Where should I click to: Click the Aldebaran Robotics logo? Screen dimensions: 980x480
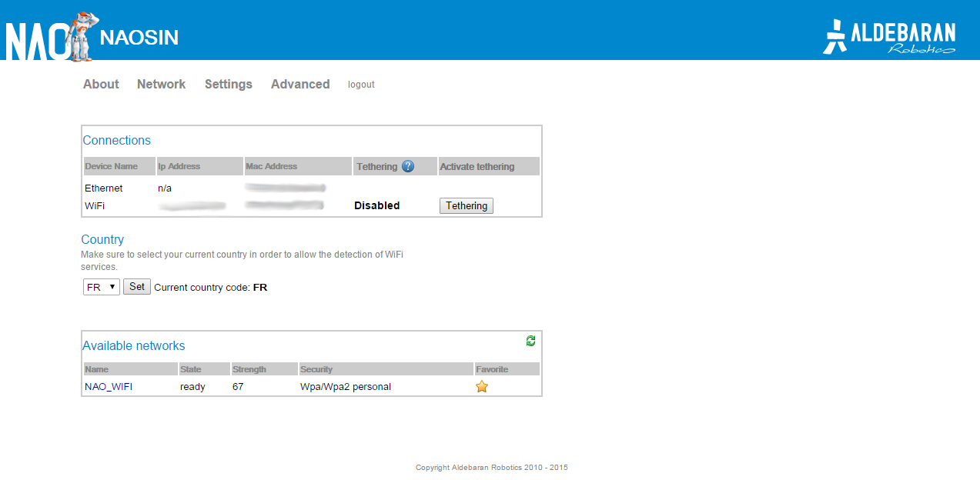coord(888,37)
